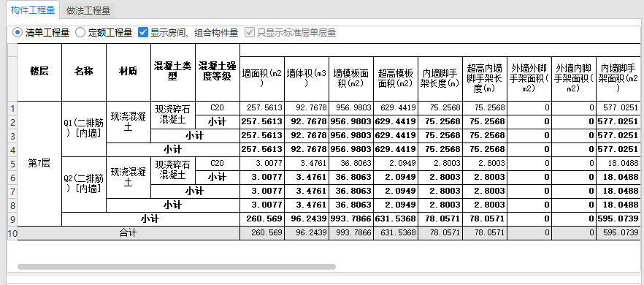The height and width of the screenshot is (285, 644).
Task: Click the horizontal scrollbar thumb
Action: pyautogui.click(x=177, y=267)
